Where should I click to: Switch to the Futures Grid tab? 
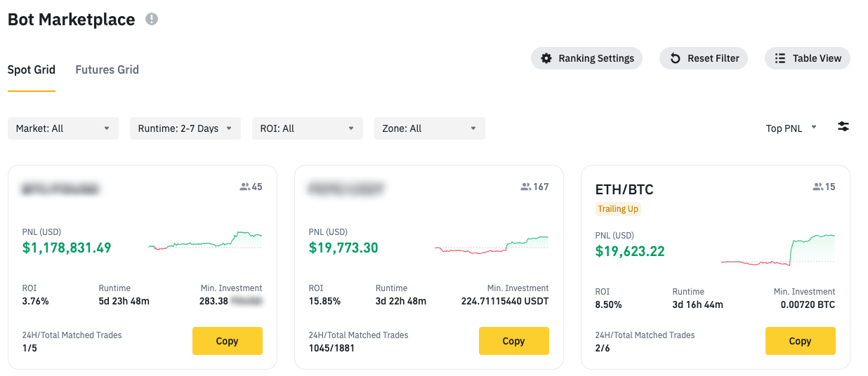click(x=107, y=69)
